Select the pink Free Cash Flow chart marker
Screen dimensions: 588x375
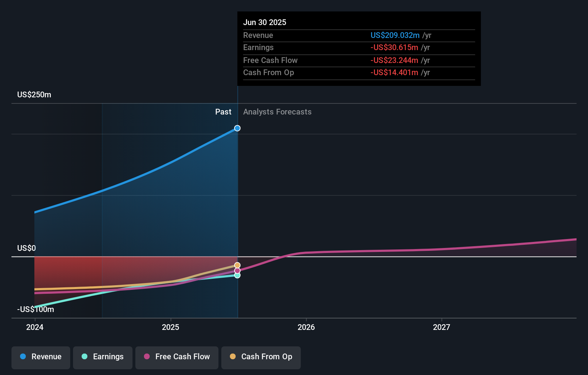pyautogui.click(x=237, y=271)
